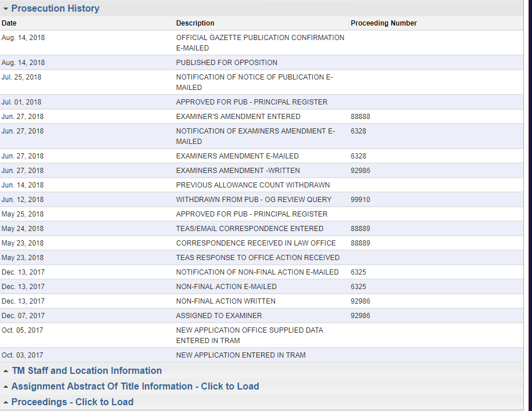Select 92986 in Examiners Amendment -Written row

click(360, 170)
